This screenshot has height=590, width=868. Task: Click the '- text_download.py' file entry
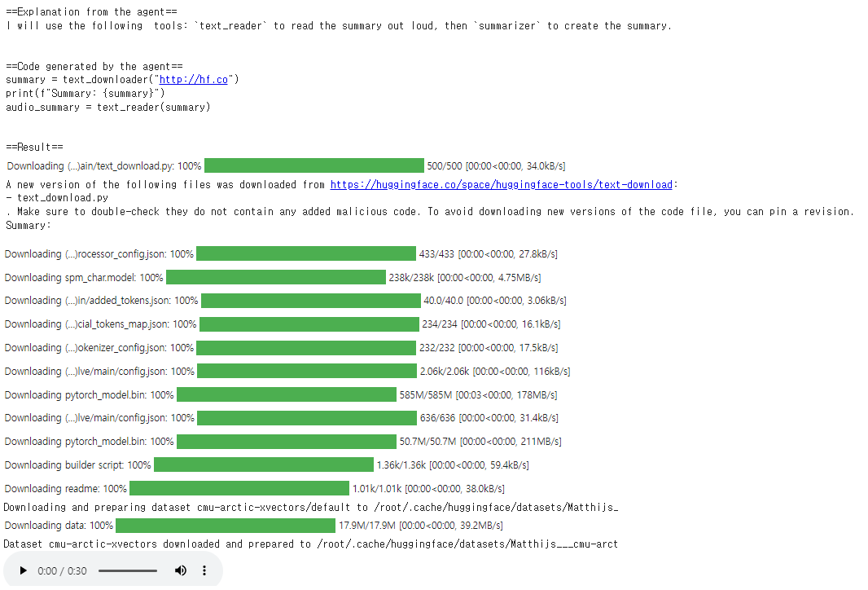[57, 198]
